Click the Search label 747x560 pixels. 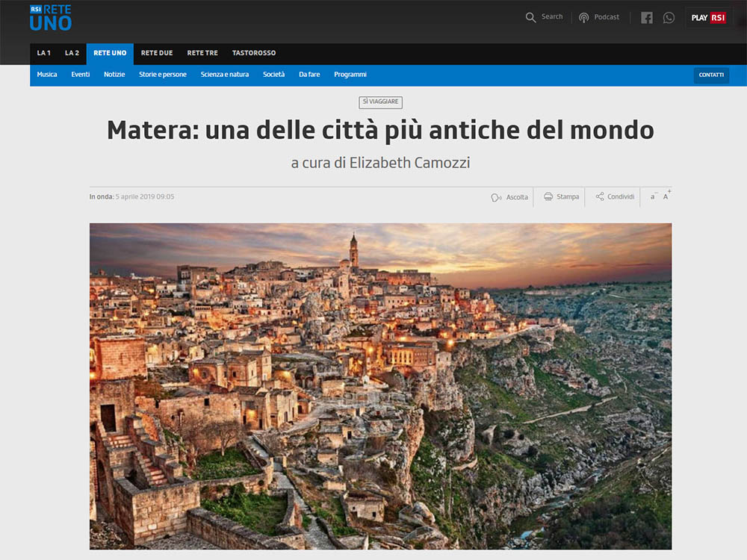pos(552,16)
